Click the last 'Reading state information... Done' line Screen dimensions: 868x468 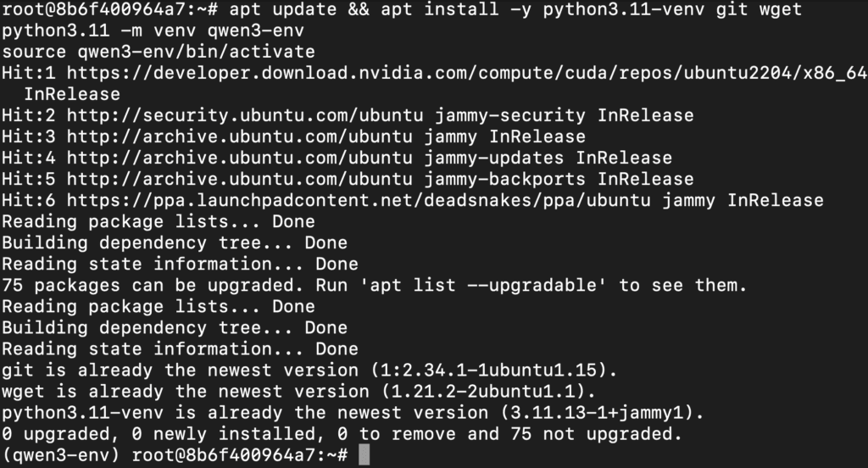coord(180,349)
